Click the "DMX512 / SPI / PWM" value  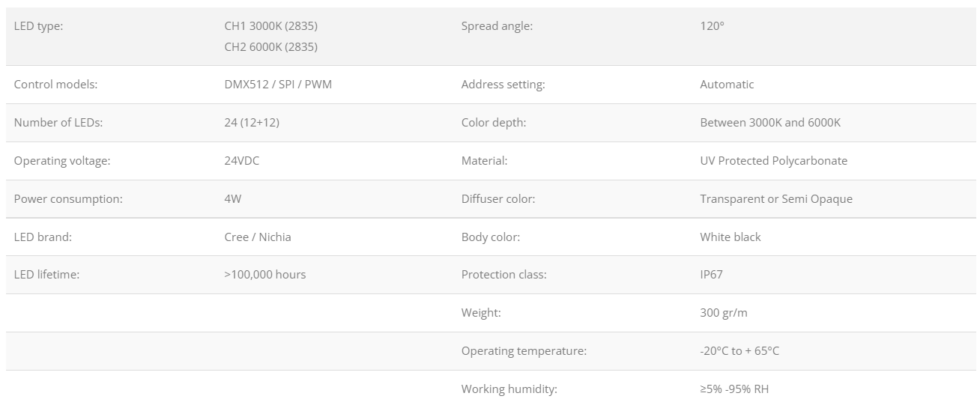click(278, 85)
